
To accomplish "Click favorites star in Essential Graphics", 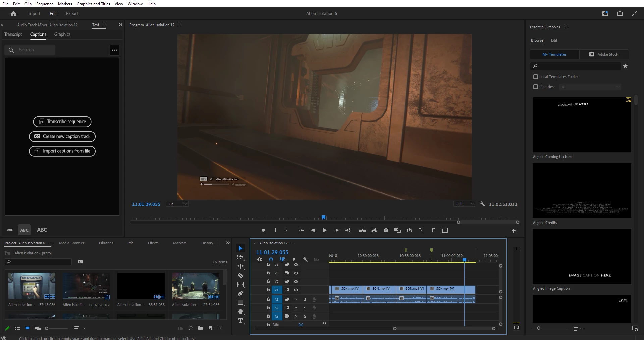I will [625, 66].
